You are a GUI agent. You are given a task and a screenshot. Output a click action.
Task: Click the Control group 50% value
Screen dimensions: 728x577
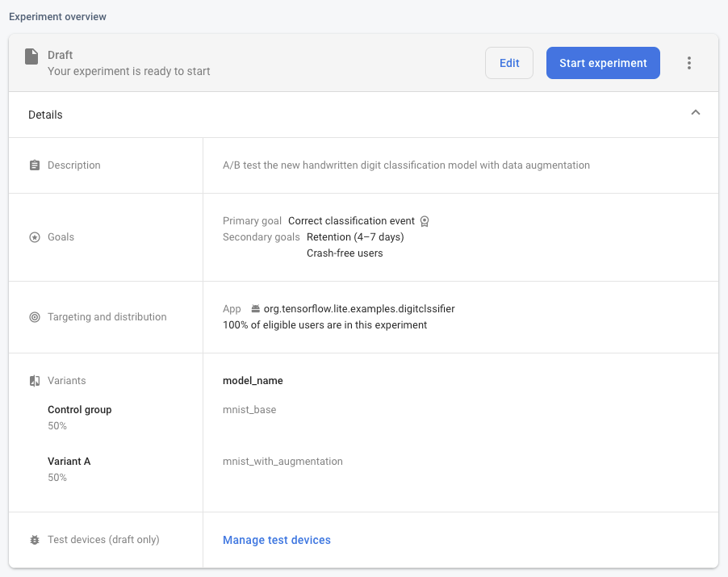point(57,426)
